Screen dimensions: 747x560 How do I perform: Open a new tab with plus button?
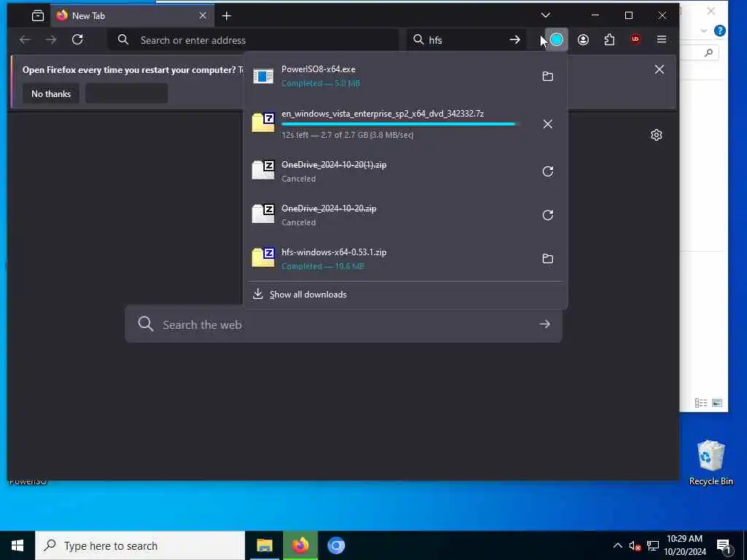pos(226,16)
